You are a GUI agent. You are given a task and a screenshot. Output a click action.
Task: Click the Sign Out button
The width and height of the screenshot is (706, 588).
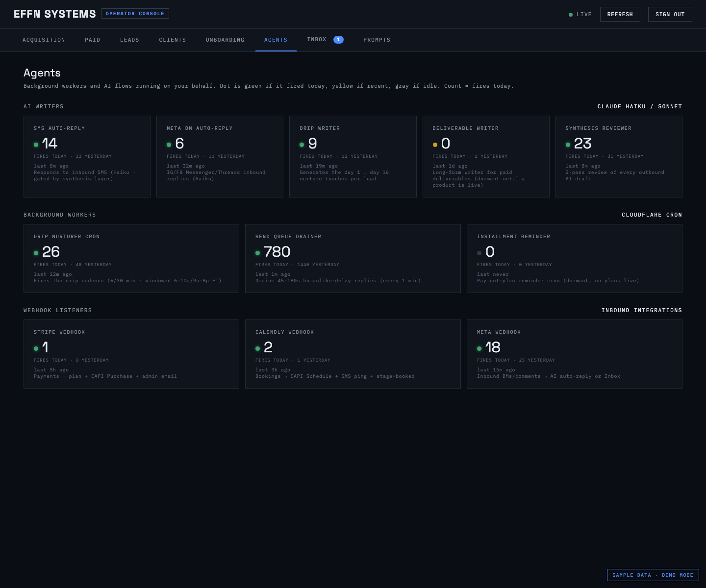click(670, 14)
